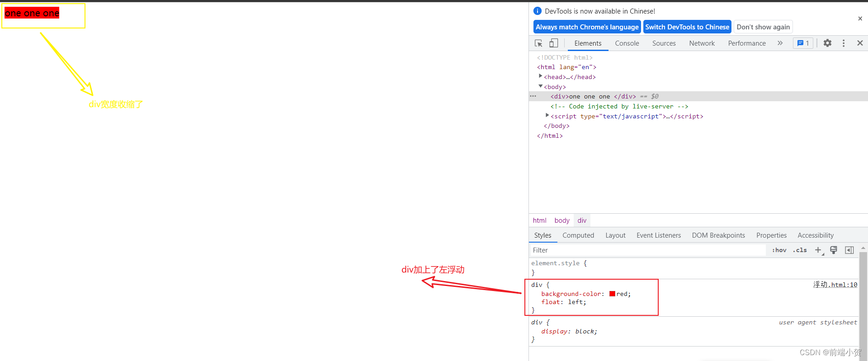Click the background-color property name
Viewport: 868px width, 361px height.
571,294
